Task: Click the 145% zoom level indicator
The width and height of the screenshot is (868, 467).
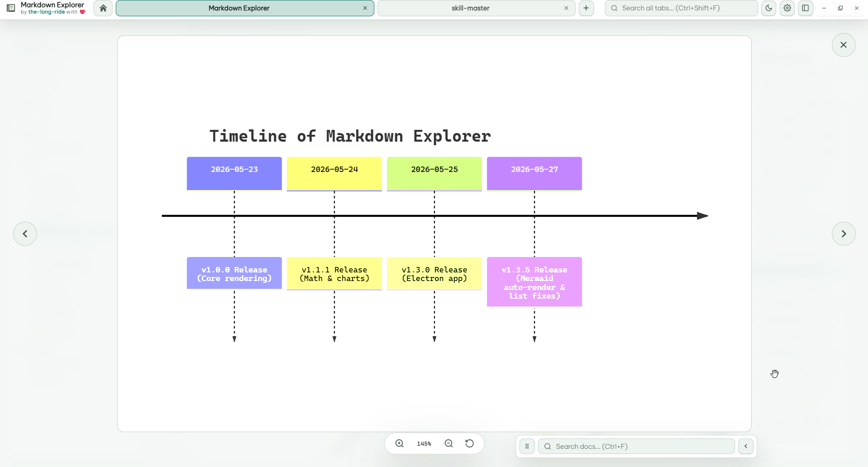Action: pos(424,444)
